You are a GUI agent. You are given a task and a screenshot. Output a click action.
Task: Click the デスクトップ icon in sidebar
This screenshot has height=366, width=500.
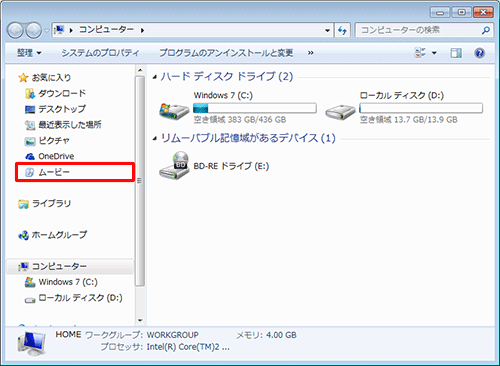pyautogui.click(x=30, y=109)
